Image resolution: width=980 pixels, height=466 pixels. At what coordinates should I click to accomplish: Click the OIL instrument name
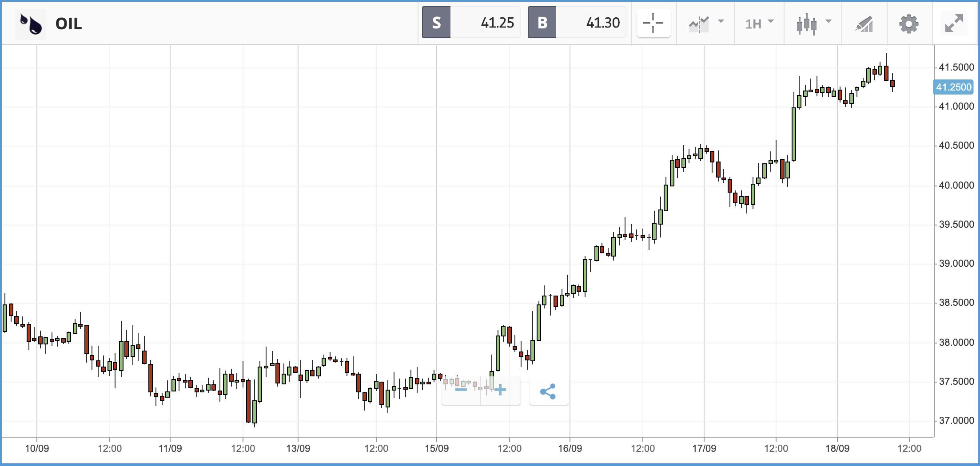(68, 24)
